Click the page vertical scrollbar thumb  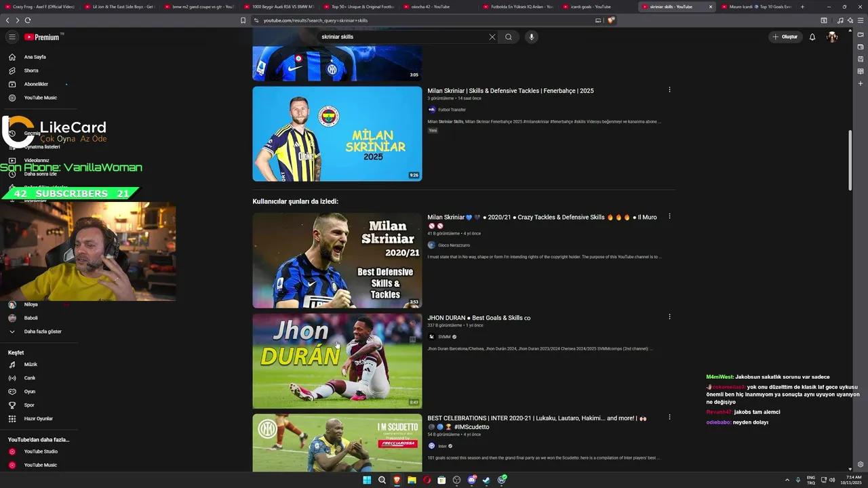[x=850, y=160]
